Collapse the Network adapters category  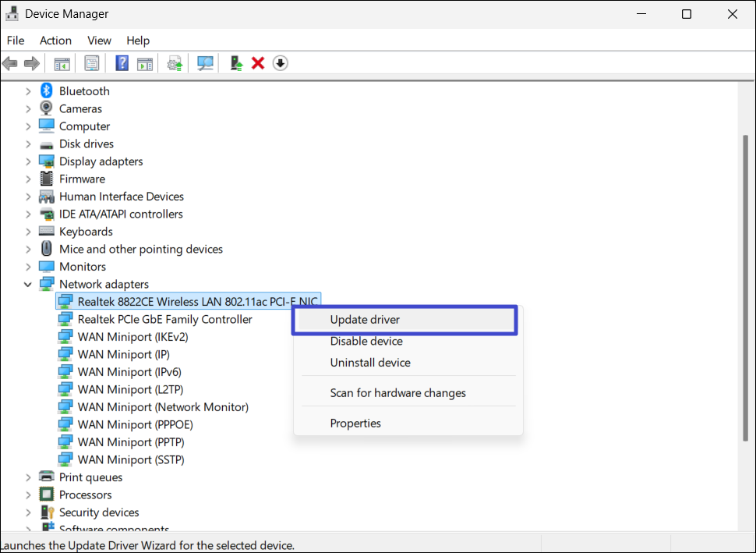point(28,285)
